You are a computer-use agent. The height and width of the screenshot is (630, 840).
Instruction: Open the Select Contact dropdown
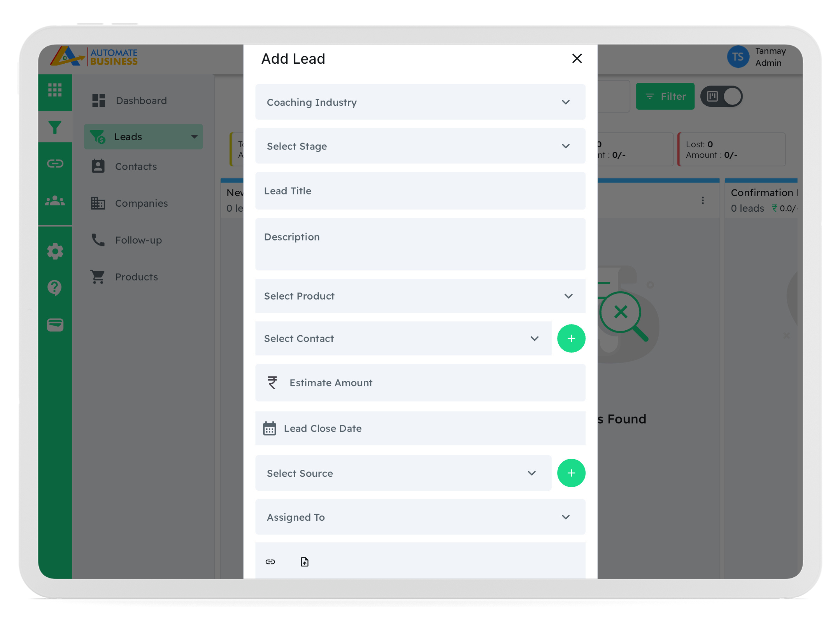pyautogui.click(x=403, y=339)
